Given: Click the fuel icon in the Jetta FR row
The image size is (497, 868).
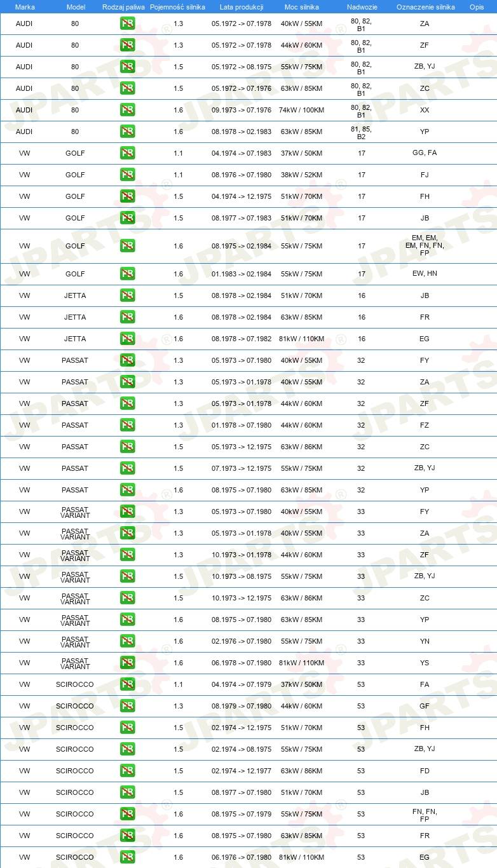Looking at the screenshot, I should click(127, 317).
